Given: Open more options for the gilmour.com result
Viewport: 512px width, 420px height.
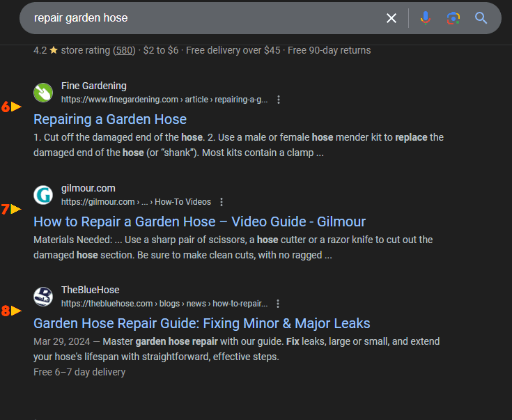Looking at the screenshot, I should tap(222, 202).
